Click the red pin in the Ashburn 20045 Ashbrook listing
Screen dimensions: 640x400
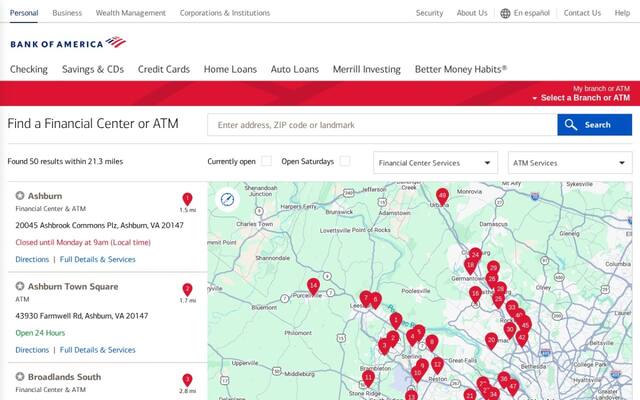tap(187, 199)
